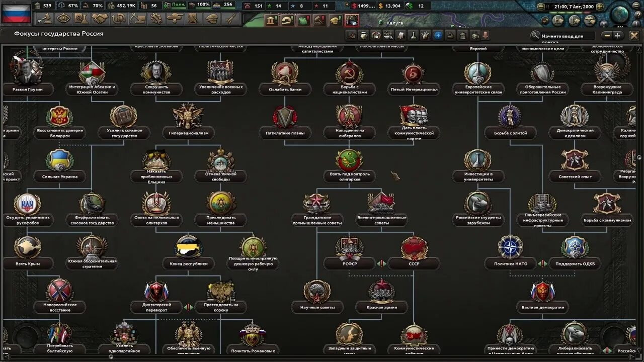644x362 pixels.
Task: Select the СССР focus
Action: tap(414, 252)
